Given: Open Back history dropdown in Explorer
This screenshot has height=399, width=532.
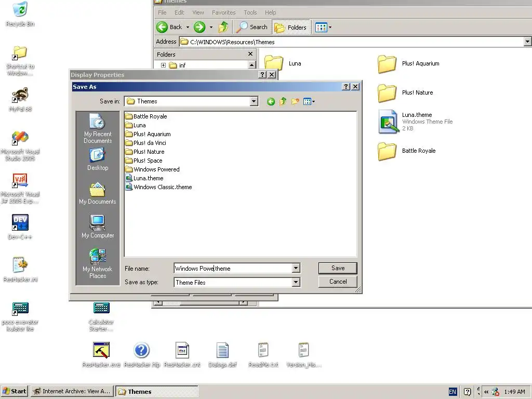Looking at the screenshot, I should point(188,27).
